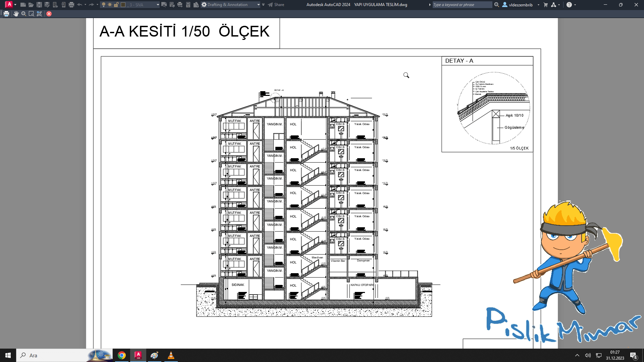Open Google Chrome from the taskbar
The image size is (644, 362).
click(x=122, y=355)
